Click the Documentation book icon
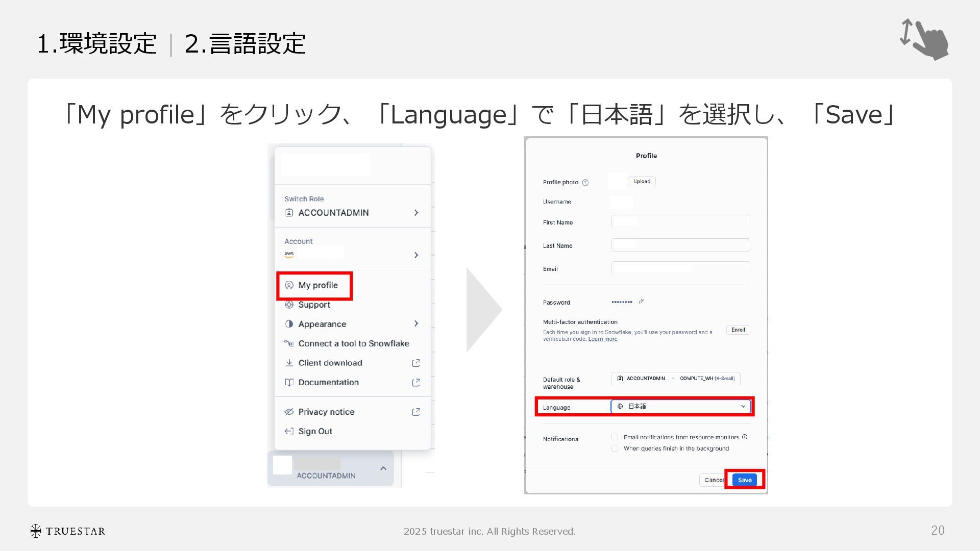 [289, 382]
